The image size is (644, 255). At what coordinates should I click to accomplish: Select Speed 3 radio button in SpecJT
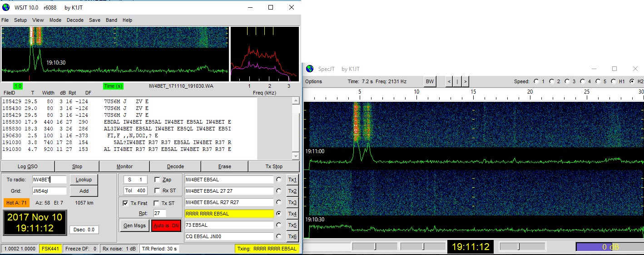pyautogui.click(x=568, y=81)
